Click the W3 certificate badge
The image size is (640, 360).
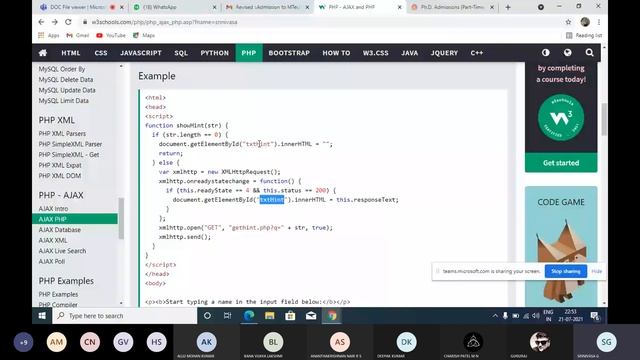tap(561, 118)
